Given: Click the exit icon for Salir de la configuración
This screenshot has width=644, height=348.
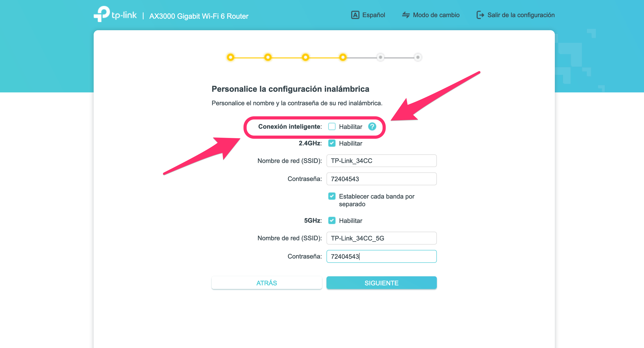Looking at the screenshot, I should click(480, 15).
